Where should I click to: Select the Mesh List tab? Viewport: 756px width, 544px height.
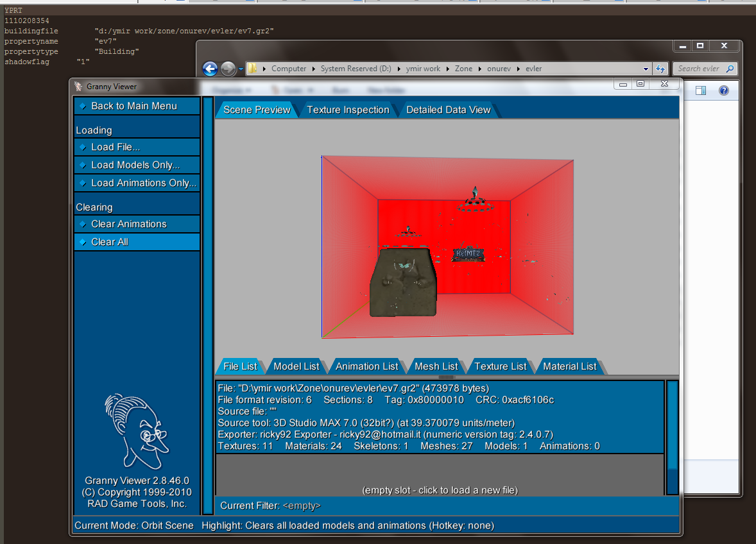coord(436,366)
